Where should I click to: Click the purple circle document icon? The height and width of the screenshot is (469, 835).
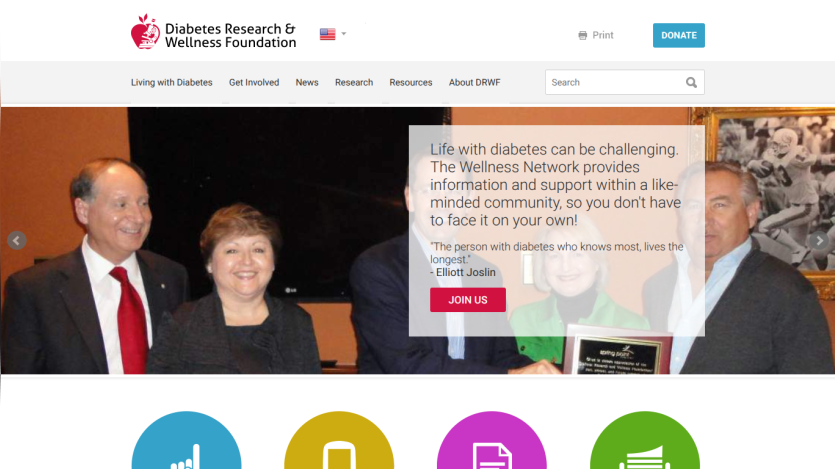tap(492, 440)
